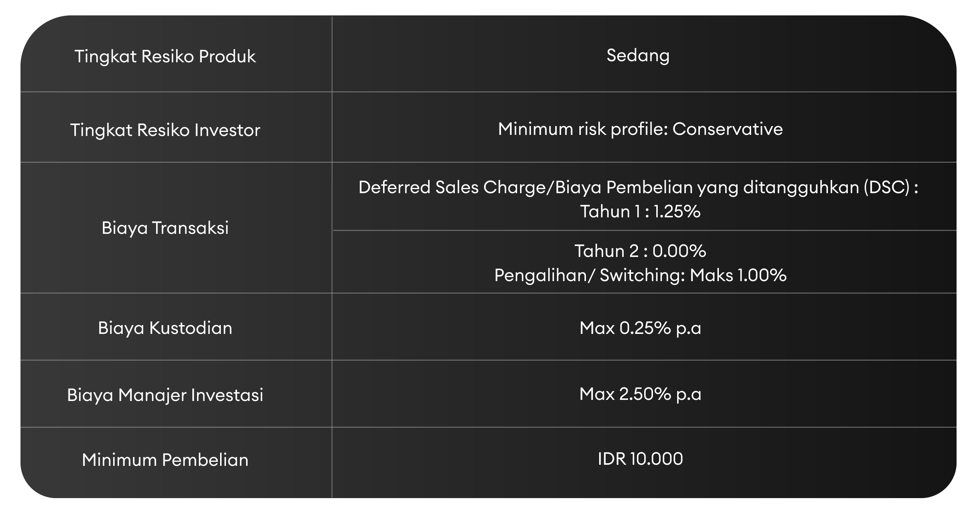Screen dimensions: 980x519
Task: Select the Maks 1.00% value
Action: (x=738, y=275)
